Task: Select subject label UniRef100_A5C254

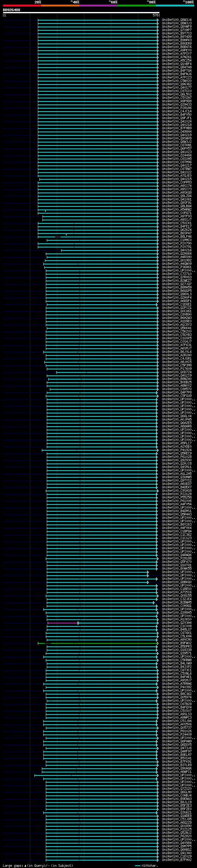Action: (x=177, y=61)
